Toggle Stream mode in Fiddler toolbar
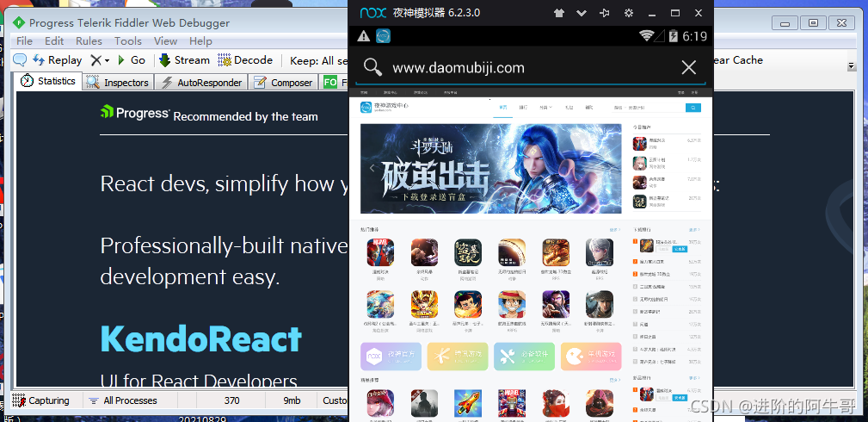Viewport: 868px width, 422px height. pyautogui.click(x=184, y=60)
